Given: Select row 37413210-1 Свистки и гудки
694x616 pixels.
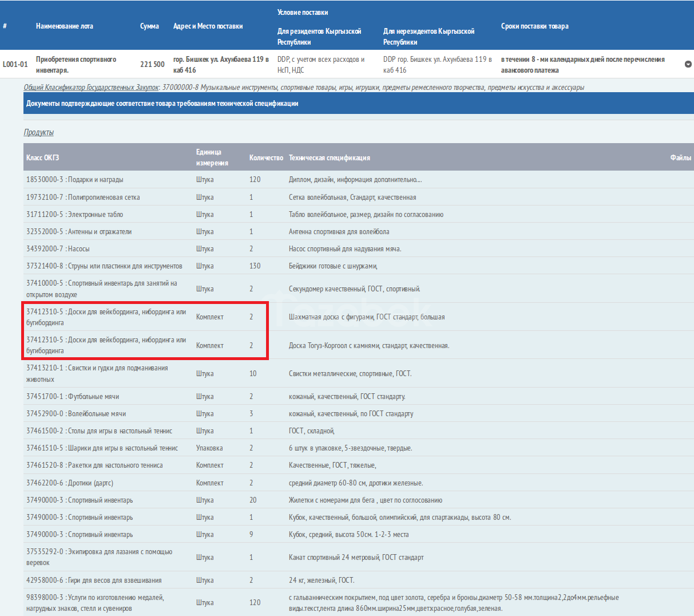Looking at the screenshot, I should [359, 373].
